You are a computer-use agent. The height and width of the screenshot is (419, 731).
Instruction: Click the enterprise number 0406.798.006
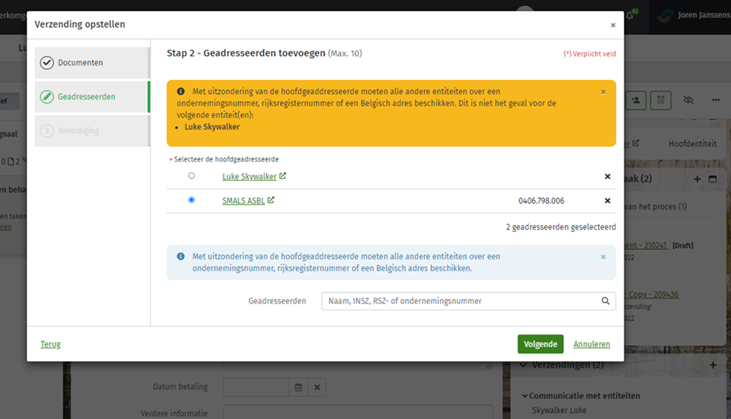[x=541, y=201]
